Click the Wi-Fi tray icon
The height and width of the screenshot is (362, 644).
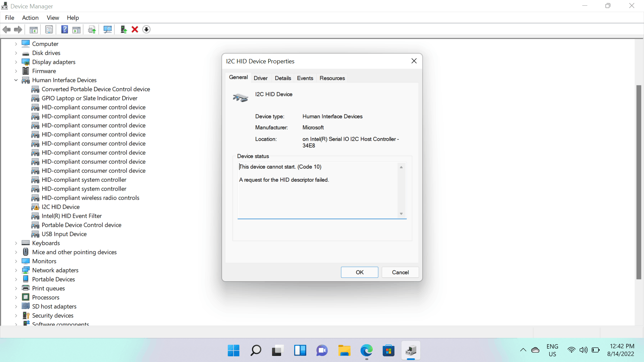[x=571, y=350]
